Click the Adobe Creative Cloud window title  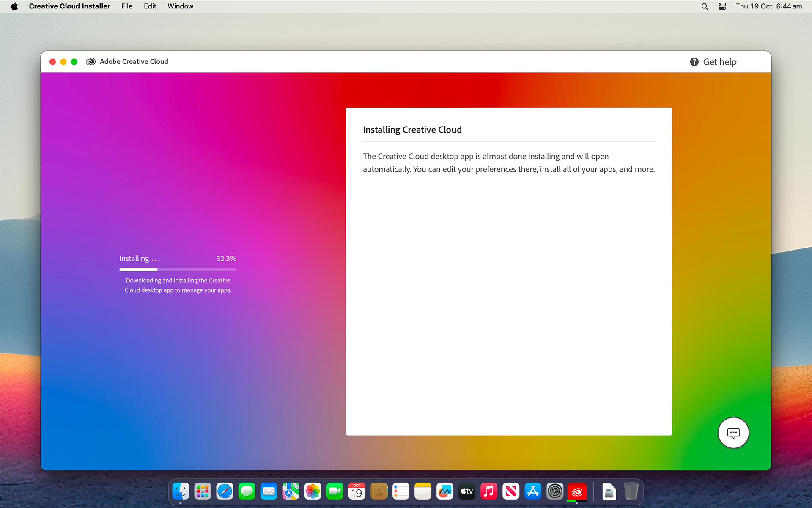[134, 62]
